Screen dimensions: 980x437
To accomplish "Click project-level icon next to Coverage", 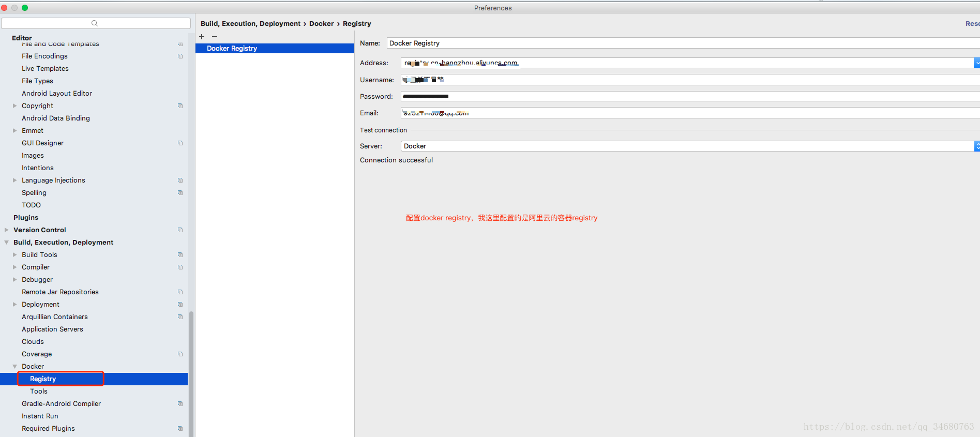I will (180, 354).
